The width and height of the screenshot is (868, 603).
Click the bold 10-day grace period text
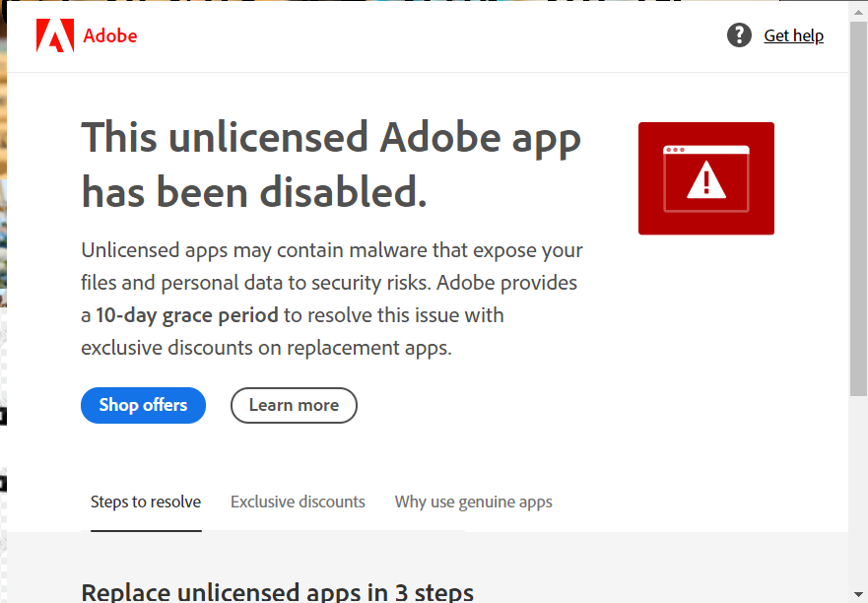[187, 315]
